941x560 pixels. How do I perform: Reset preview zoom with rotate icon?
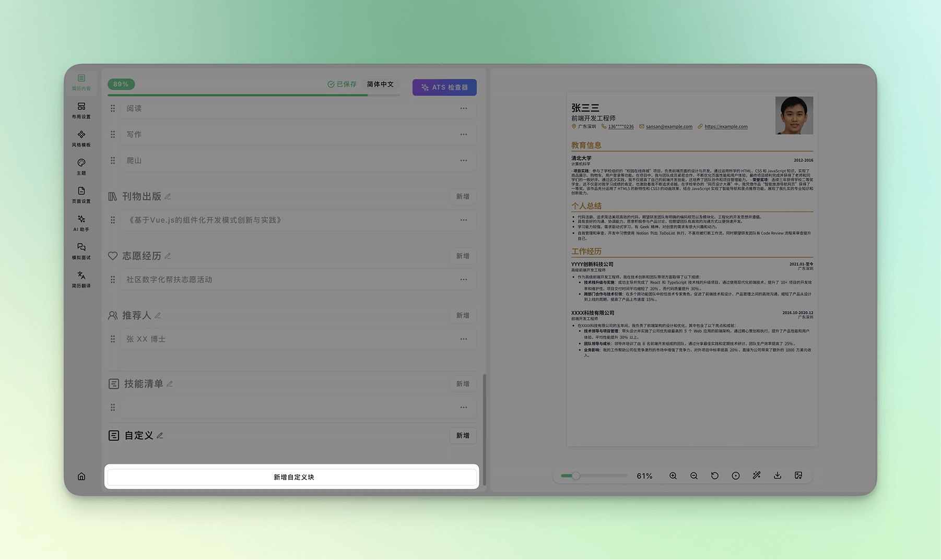pyautogui.click(x=715, y=475)
